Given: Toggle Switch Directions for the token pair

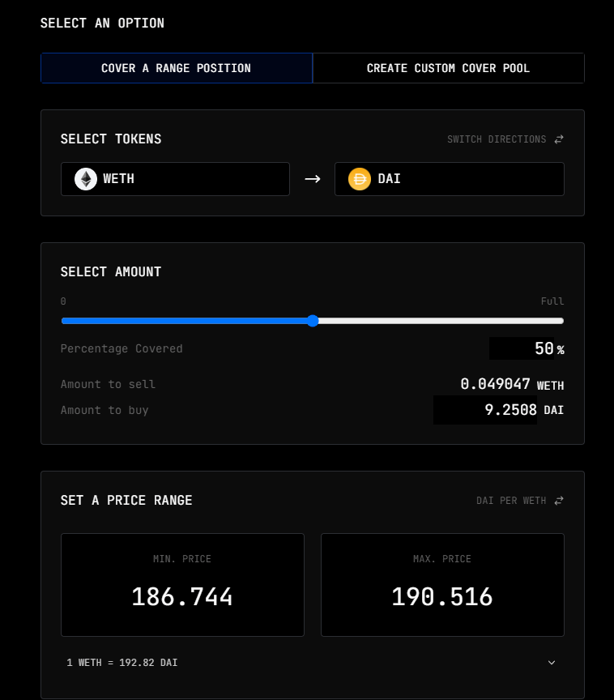Looking at the screenshot, I should 497,139.
